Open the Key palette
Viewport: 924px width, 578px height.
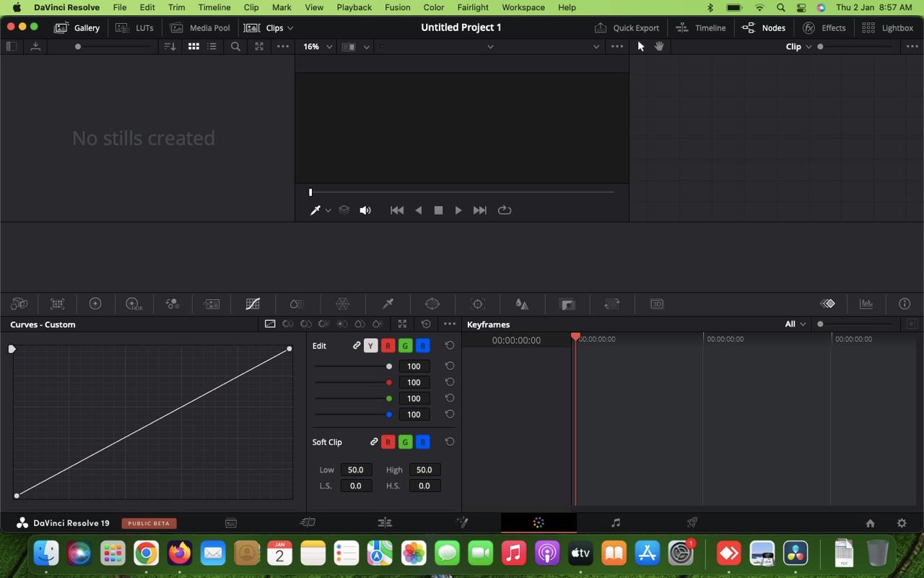point(567,304)
